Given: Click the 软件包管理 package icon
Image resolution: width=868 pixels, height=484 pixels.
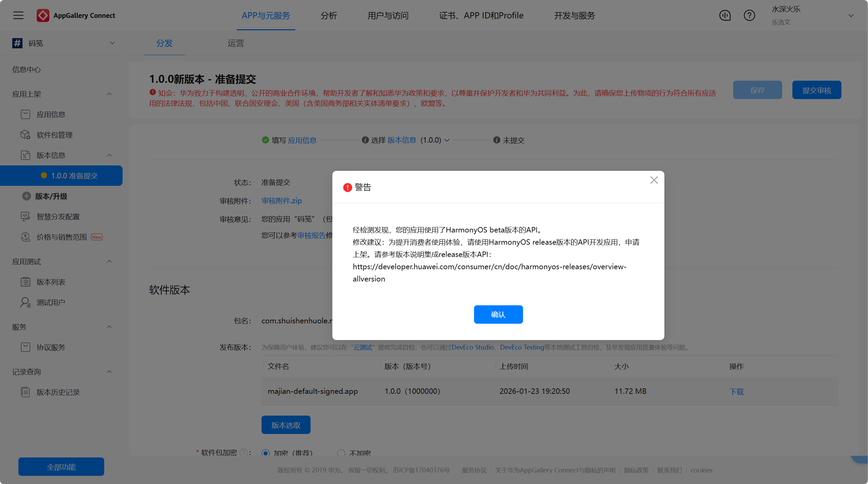Looking at the screenshot, I should point(26,135).
